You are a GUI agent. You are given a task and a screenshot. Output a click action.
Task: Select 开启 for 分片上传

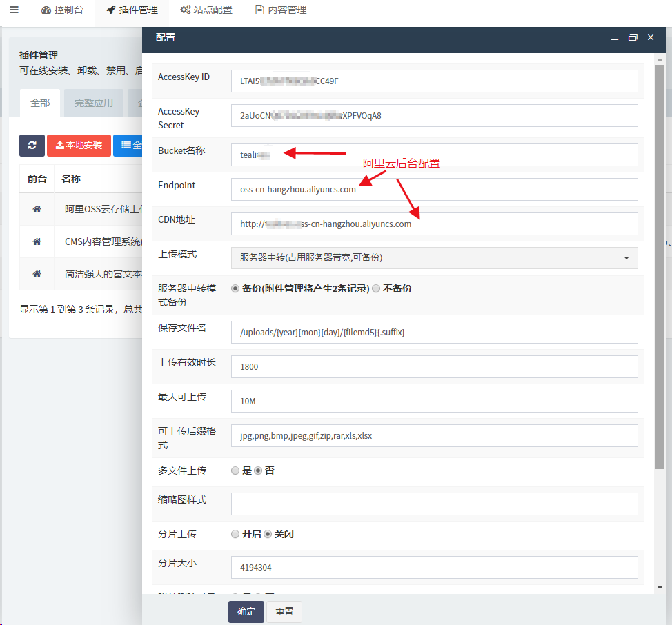(x=235, y=534)
